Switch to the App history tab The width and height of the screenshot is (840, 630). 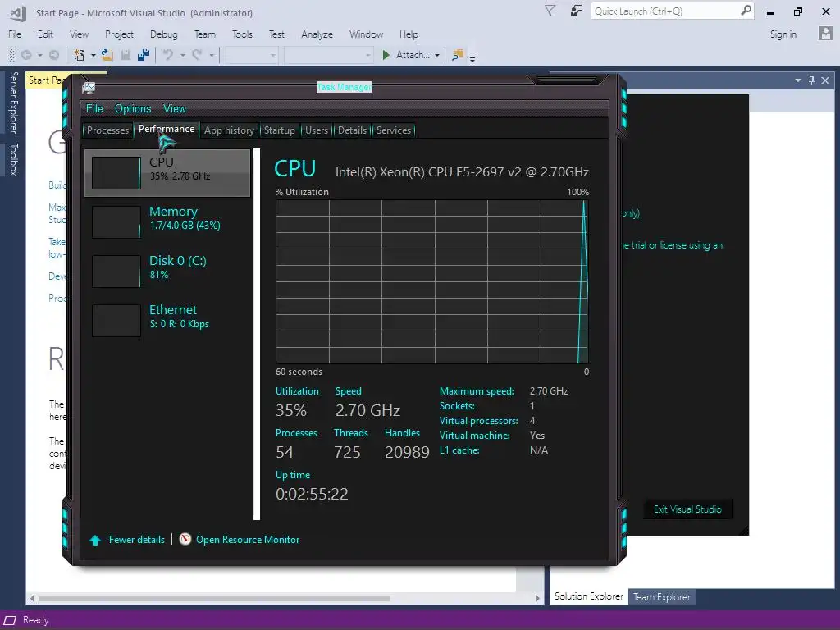pos(229,130)
